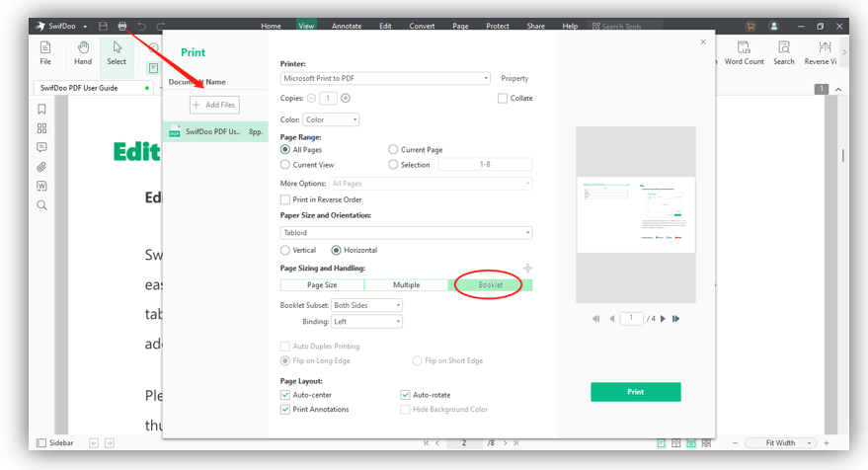Close the Print dialog
Image resolution: width=868 pixels, height=470 pixels.
point(703,42)
